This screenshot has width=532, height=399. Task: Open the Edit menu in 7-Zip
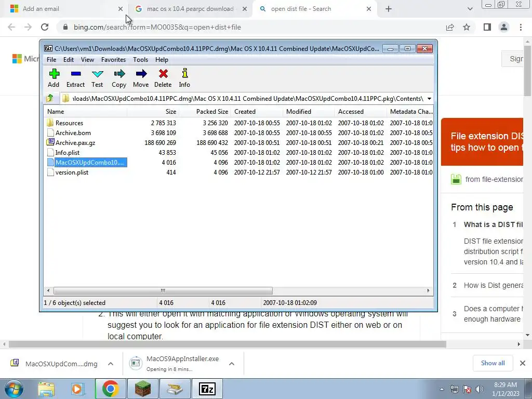click(x=69, y=60)
